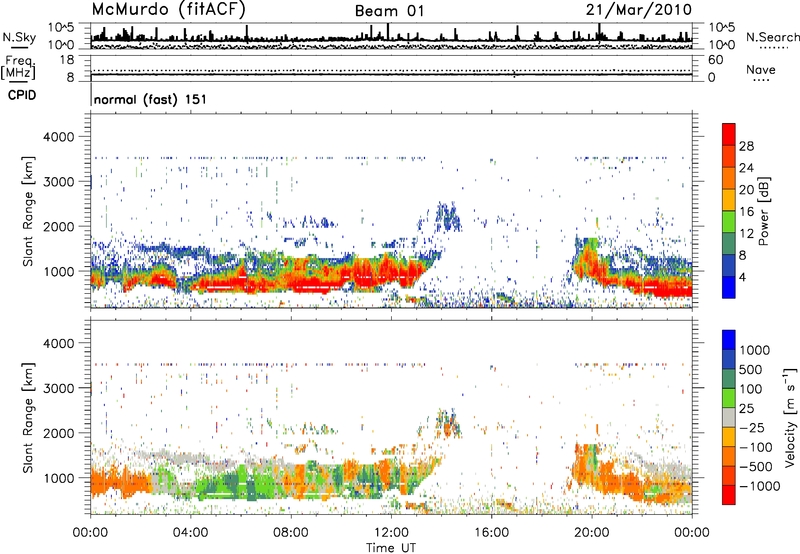Click the 'Power [dB]' colorbar label

[x=763, y=211]
